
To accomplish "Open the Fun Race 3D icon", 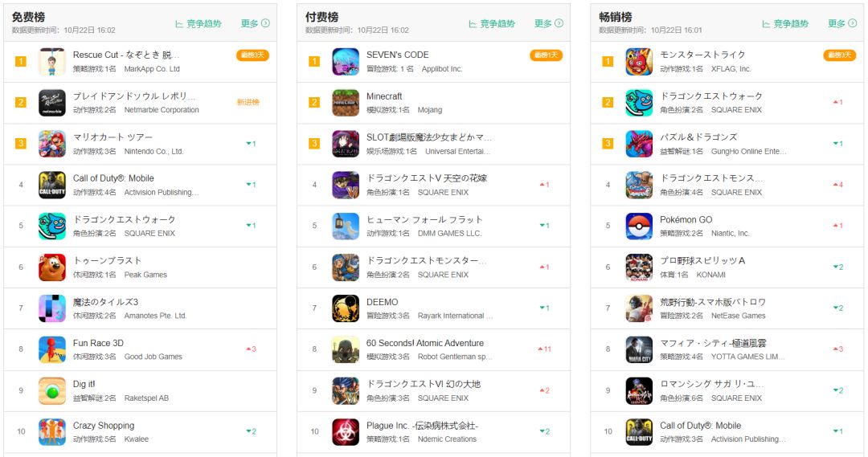I will (x=52, y=349).
